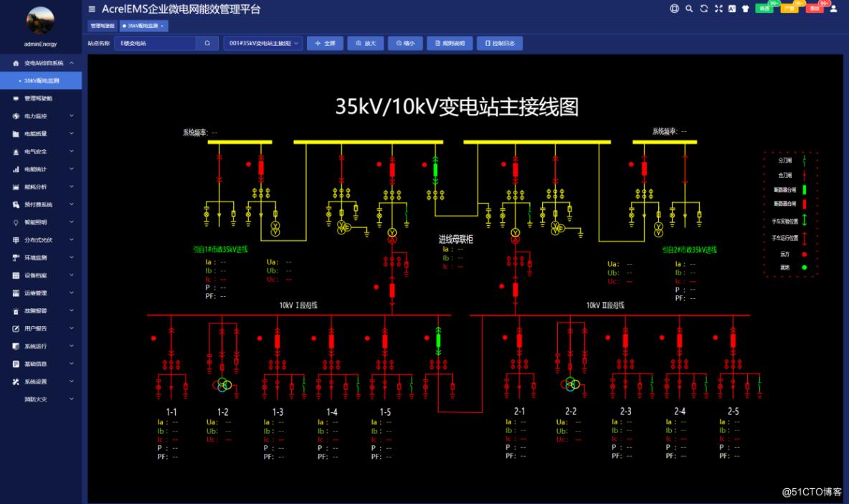Click the T-shirt theme icon
Screen dimensions: 849x504
click(746, 9)
